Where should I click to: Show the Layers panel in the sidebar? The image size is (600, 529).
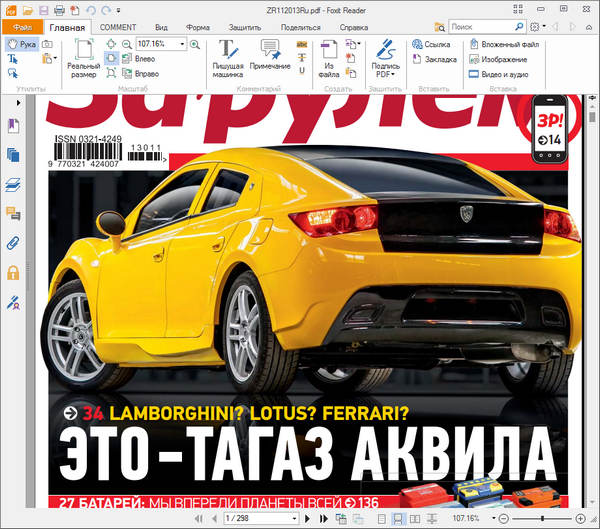point(14,184)
